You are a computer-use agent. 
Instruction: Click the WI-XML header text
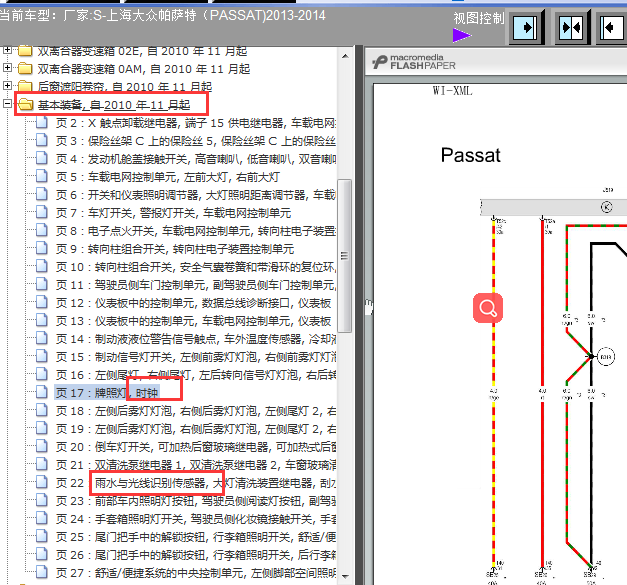tap(452, 91)
